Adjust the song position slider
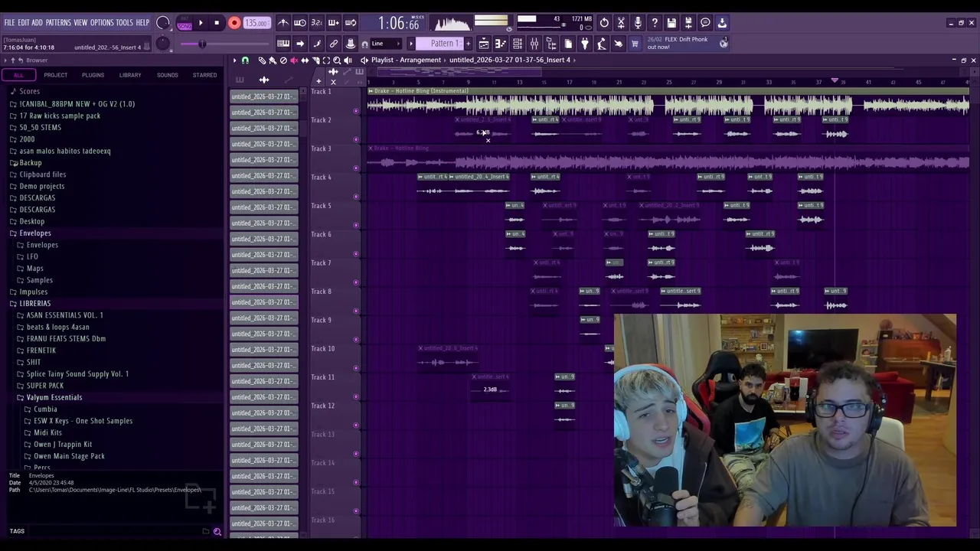This screenshot has height=551, width=980. click(201, 44)
